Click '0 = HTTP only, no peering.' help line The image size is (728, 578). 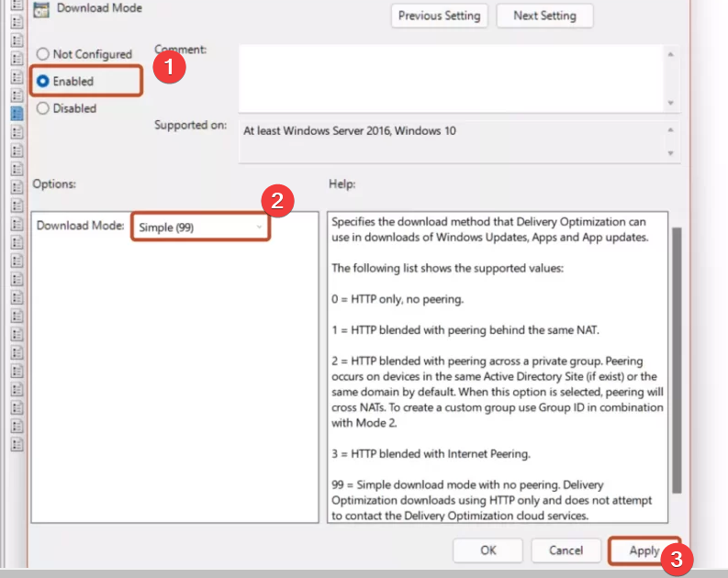398,299
